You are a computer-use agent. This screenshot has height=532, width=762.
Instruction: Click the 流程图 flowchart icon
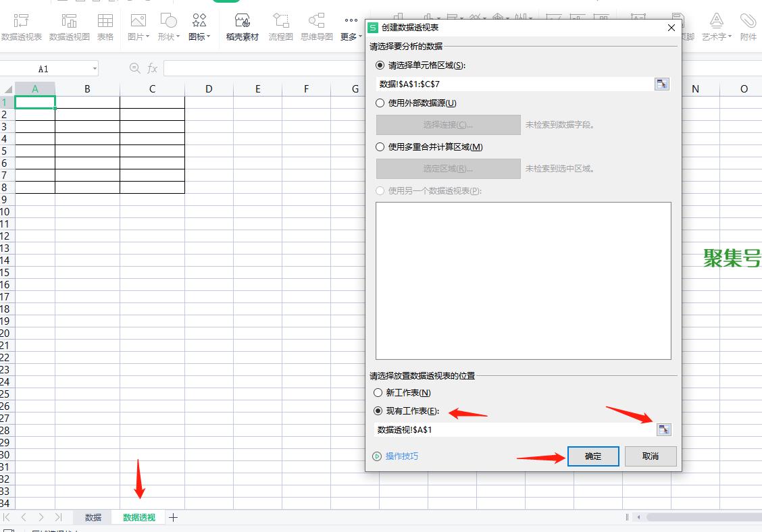click(280, 26)
